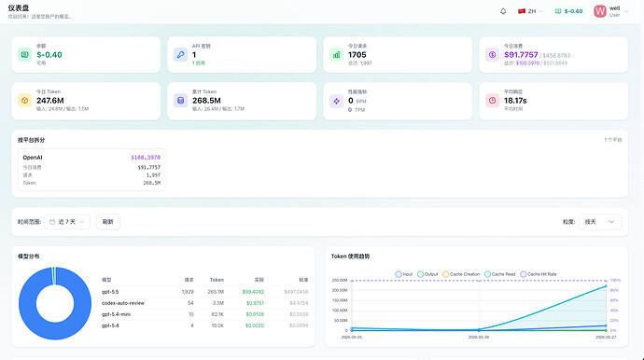The width and height of the screenshot is (644, 360).
Task: Select the gpt-5.4-mini model row
Action: click(204, 314)
